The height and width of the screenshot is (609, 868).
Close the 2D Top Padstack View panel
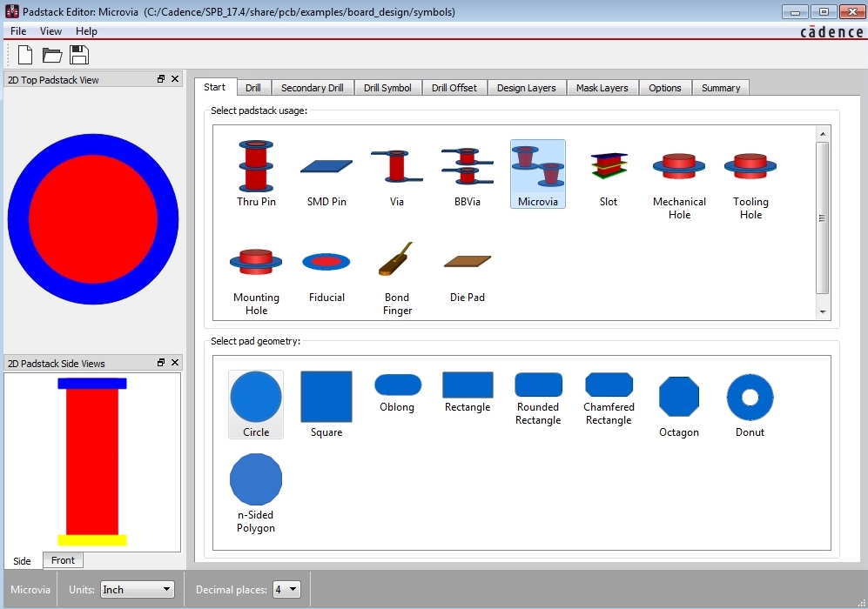point(175,79)
